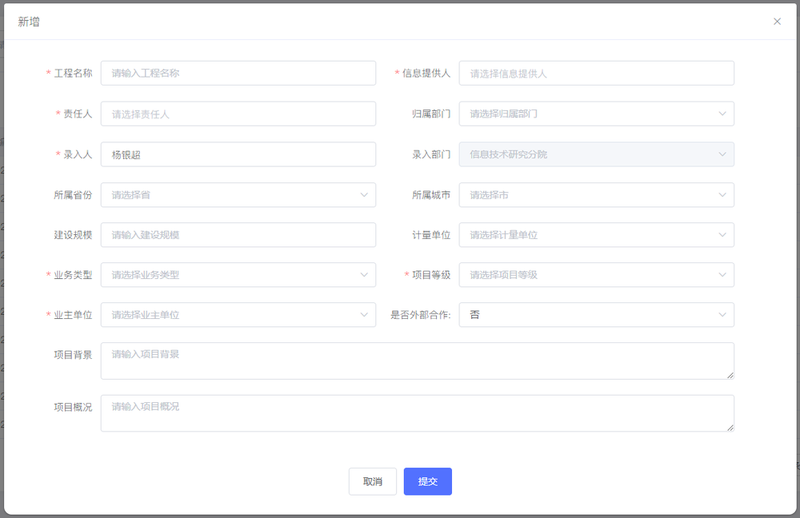Click the 是否外部合作 label text
Image resolution: width=800 pixels, height=518 pixels.
click(420, 315)
